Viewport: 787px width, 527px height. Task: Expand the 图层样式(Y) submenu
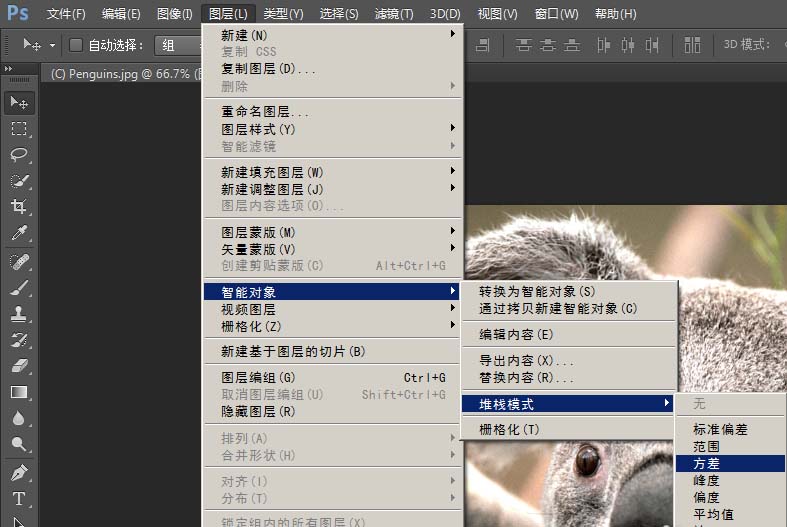[333, 129]
